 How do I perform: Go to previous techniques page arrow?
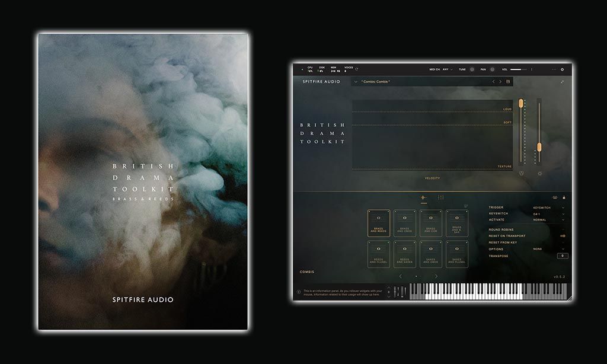point(400,276)
